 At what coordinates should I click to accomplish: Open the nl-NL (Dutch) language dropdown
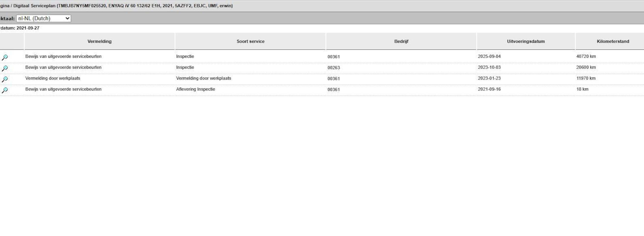tap(43, 18)
